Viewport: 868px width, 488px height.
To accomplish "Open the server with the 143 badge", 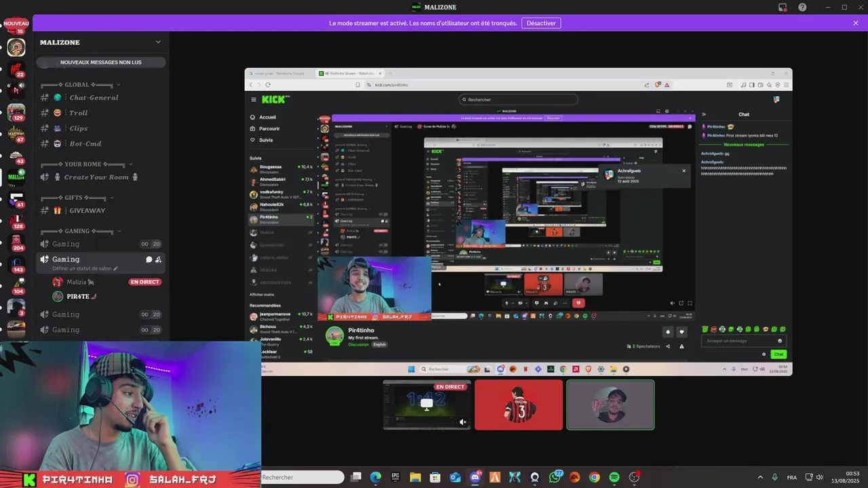I will pyautogui.click(x=16, y=264).
